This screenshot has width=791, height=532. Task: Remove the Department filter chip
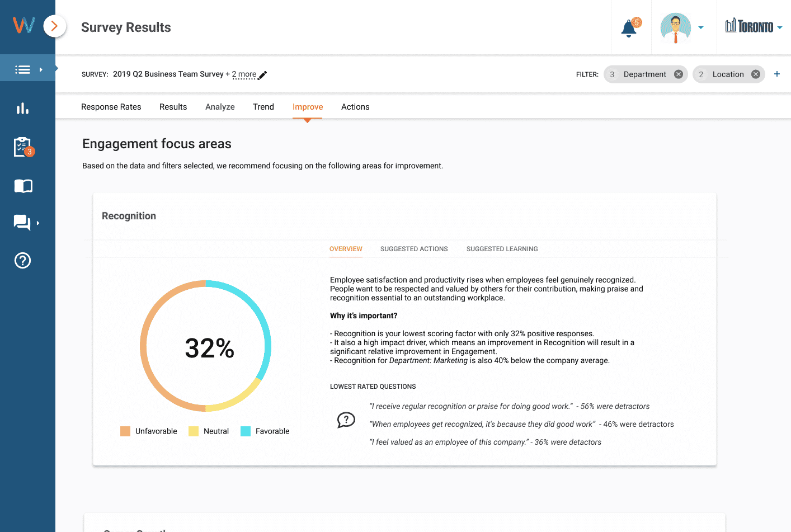(678, 74)
